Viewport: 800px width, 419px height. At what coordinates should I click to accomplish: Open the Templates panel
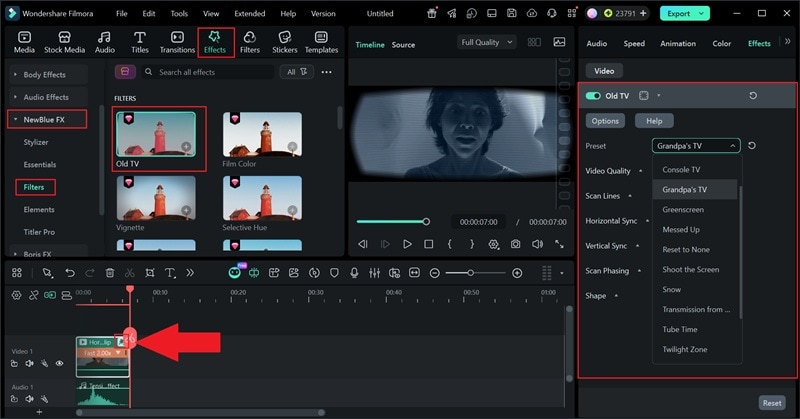click(x=321, y=42)
